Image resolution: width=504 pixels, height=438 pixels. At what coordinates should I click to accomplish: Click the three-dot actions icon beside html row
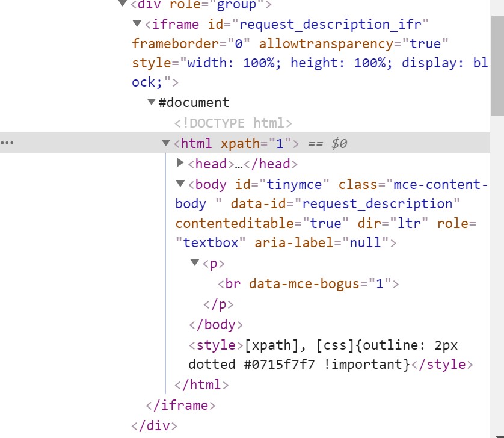click(7, 143)
